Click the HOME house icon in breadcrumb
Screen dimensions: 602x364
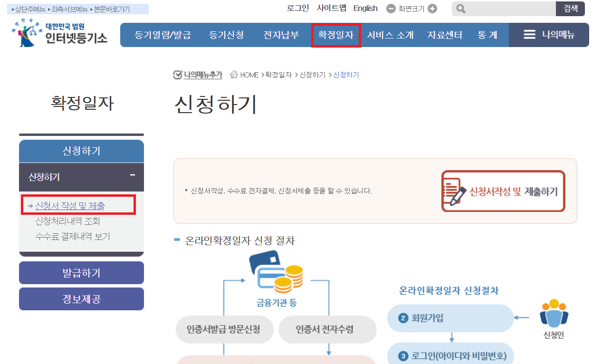pyautogui.click(x=234, y=75)
